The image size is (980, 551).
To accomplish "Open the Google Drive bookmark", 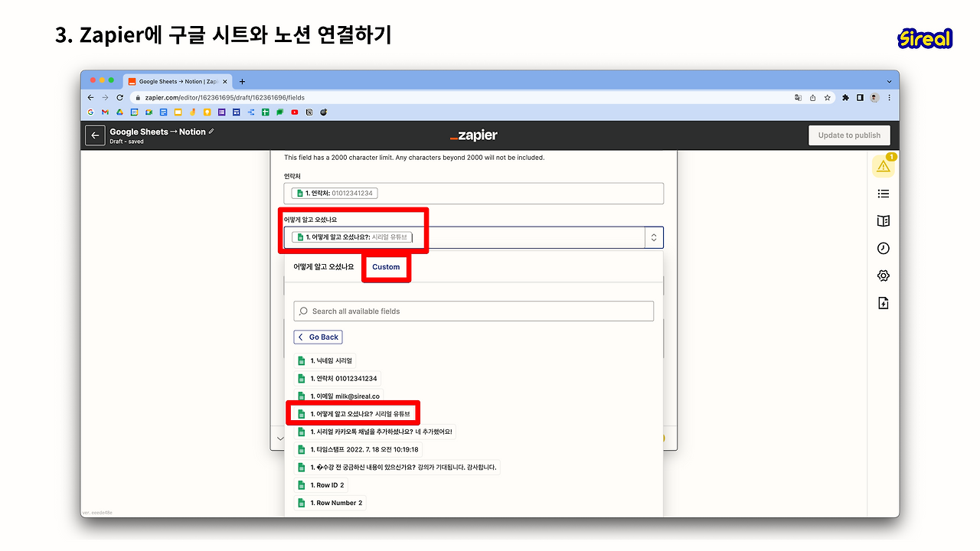I will 119,112.
